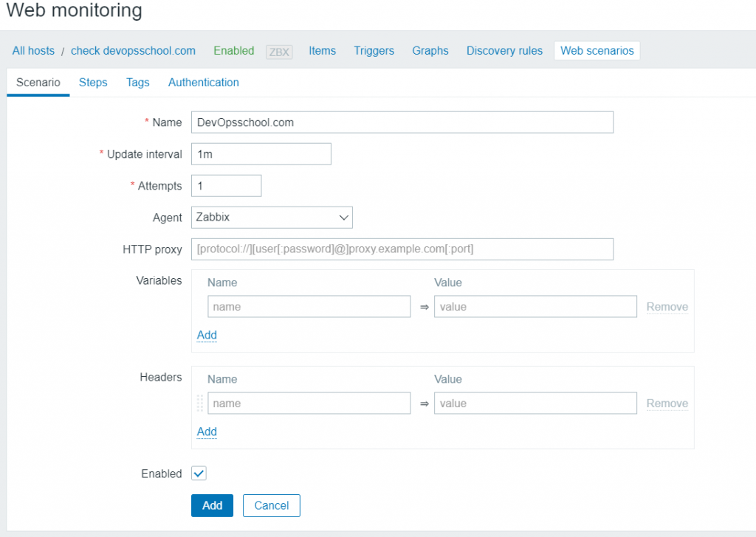Screen dimensions: 756x537
Task: Click the Cancel button
Action: pyautogui.click(x=271, y=505)
